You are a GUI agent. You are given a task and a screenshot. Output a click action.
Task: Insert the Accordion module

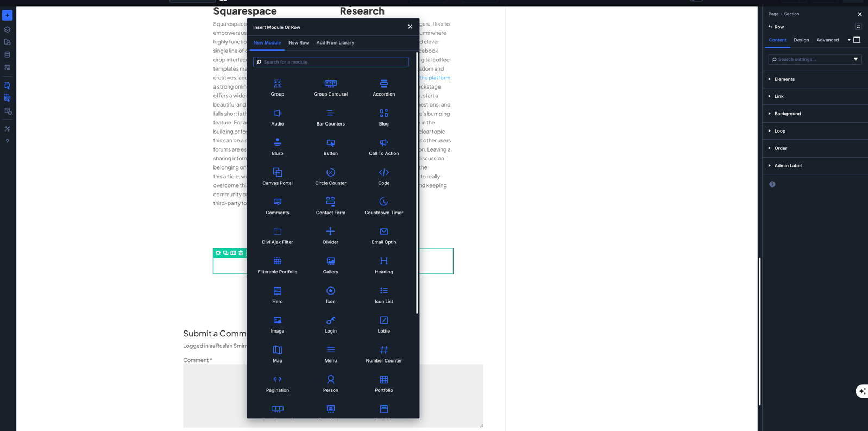(383, 88)
